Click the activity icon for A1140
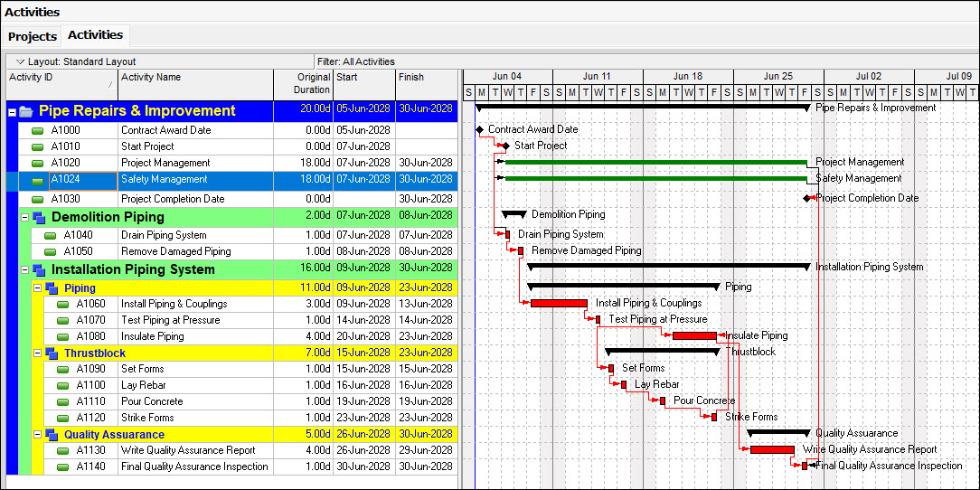 coord(62,466)
